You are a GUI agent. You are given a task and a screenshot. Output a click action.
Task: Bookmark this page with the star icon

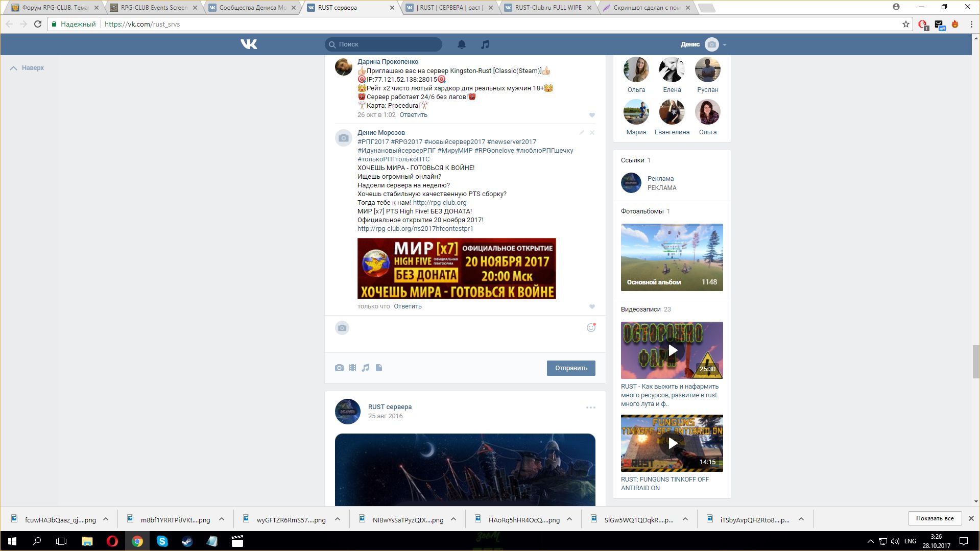906,24
